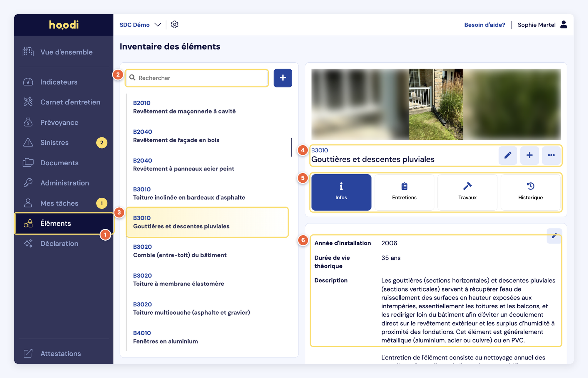The width and height of the screenshot is (588, 378).
Task: Click the clear photo of the downspout
Action: [x=436, y=104]
